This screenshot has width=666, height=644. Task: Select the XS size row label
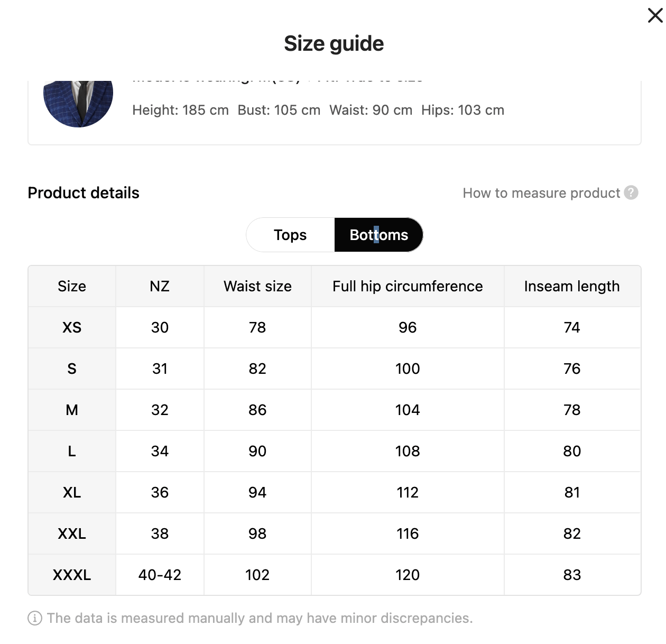[72, 327]
